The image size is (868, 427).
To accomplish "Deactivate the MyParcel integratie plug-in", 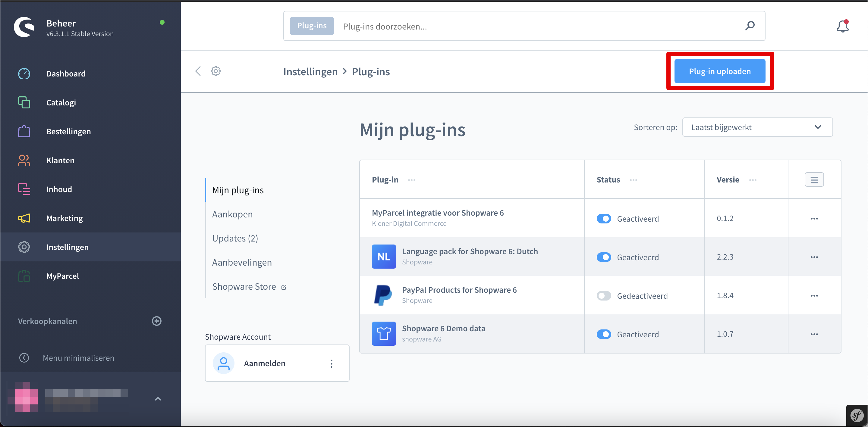I will [604, 219].
